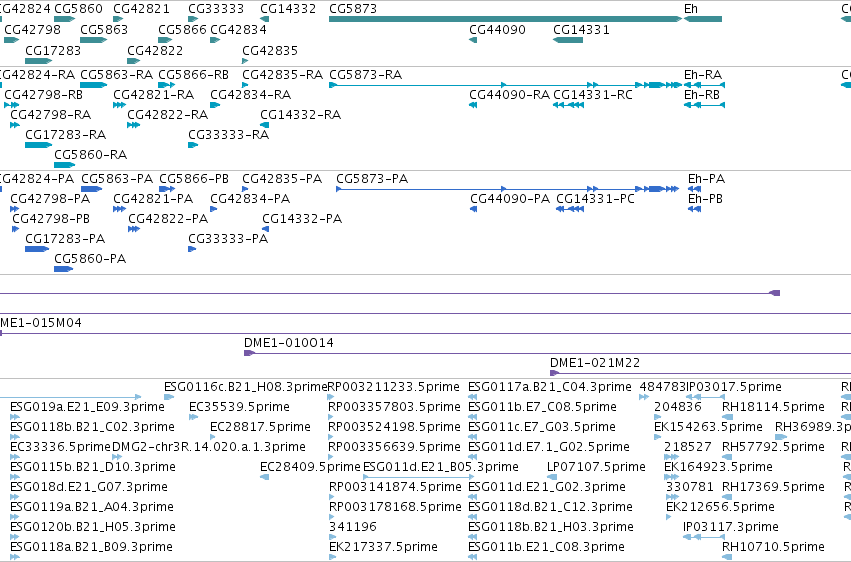Click the CG17283-RA transcript label
The height and width of the screenshot is (562, 851).
66,135
